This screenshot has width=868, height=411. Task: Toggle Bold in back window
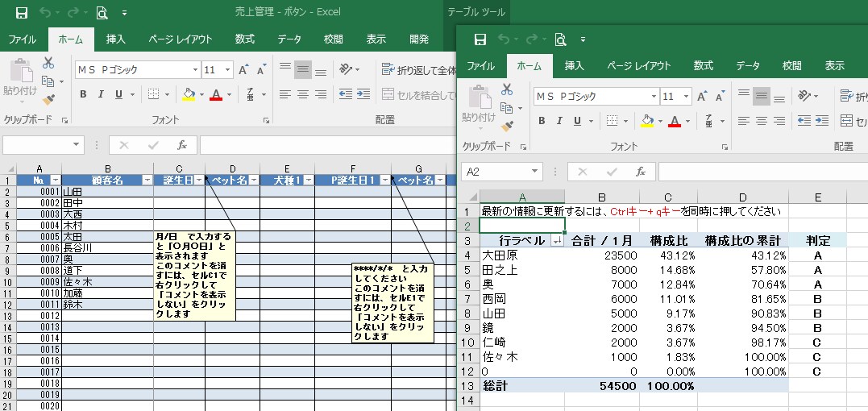point(83,94)
